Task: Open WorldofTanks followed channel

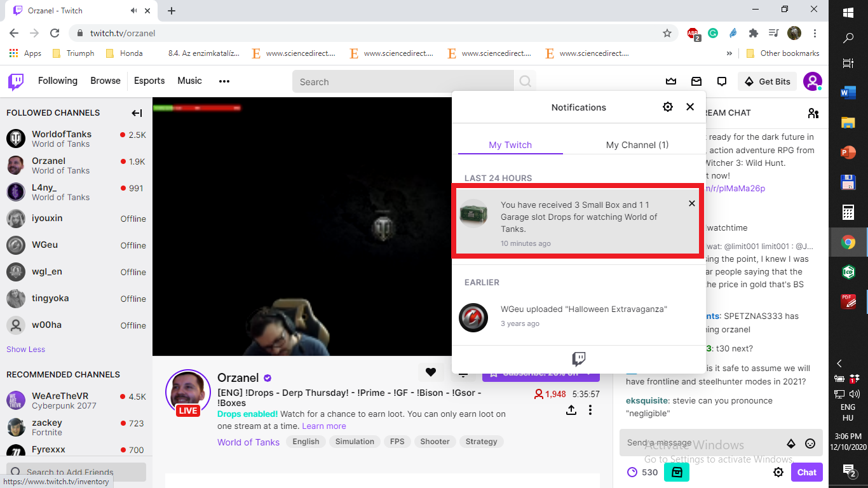Action: 76,139
